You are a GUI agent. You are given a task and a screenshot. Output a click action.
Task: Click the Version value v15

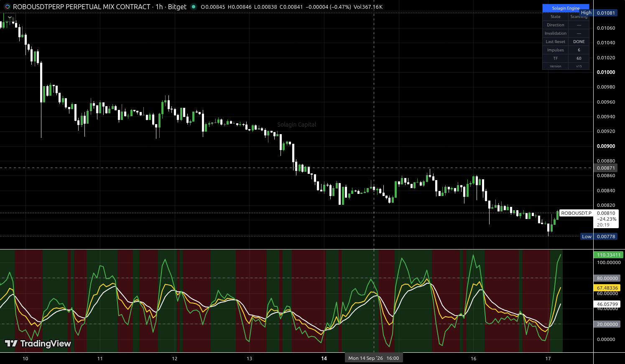pos(579,66)
